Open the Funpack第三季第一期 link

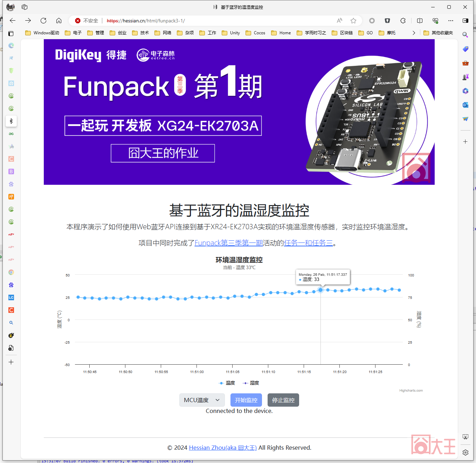tap(229, 243)
